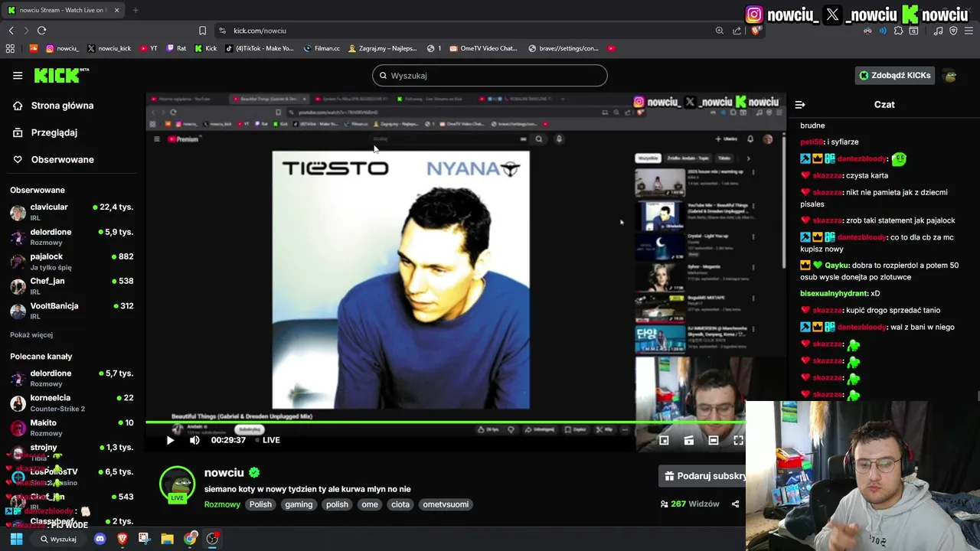Open Snipping Tool taskbar icon
This screenshot has height=551, width=980.
[x=144, y=539]
